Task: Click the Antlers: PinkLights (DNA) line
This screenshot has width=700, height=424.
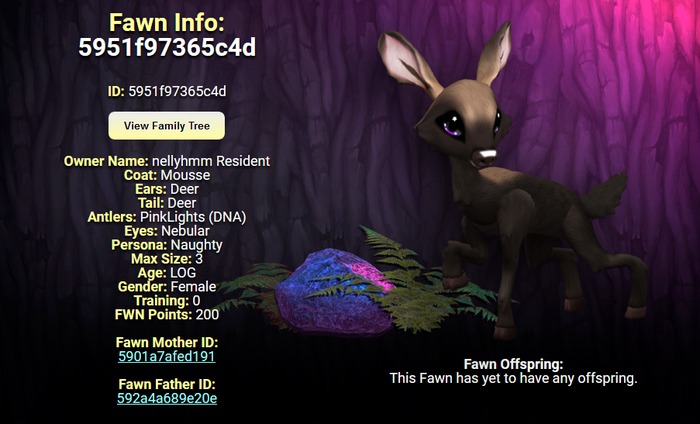Action: pos(167,217)
